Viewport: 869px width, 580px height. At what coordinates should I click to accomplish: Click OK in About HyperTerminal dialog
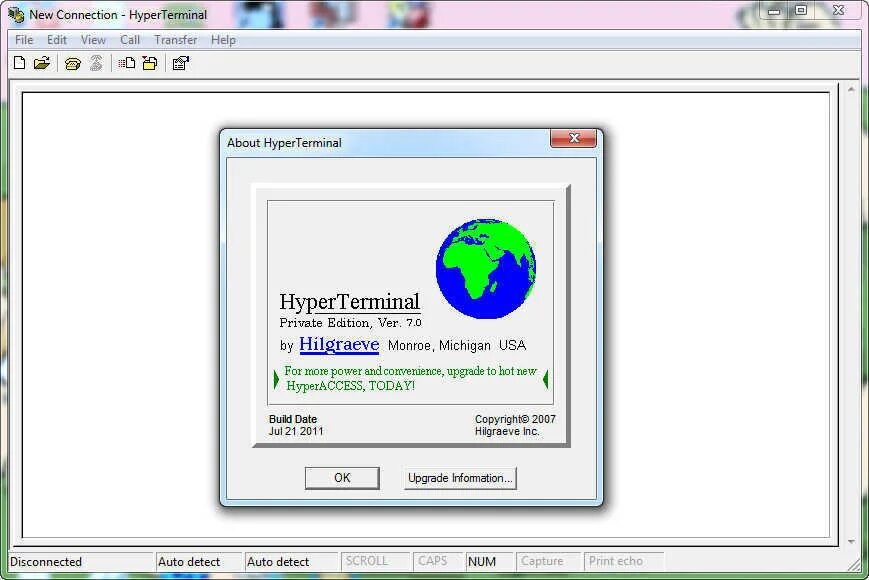pyautogui.click(x=342, y=478)
